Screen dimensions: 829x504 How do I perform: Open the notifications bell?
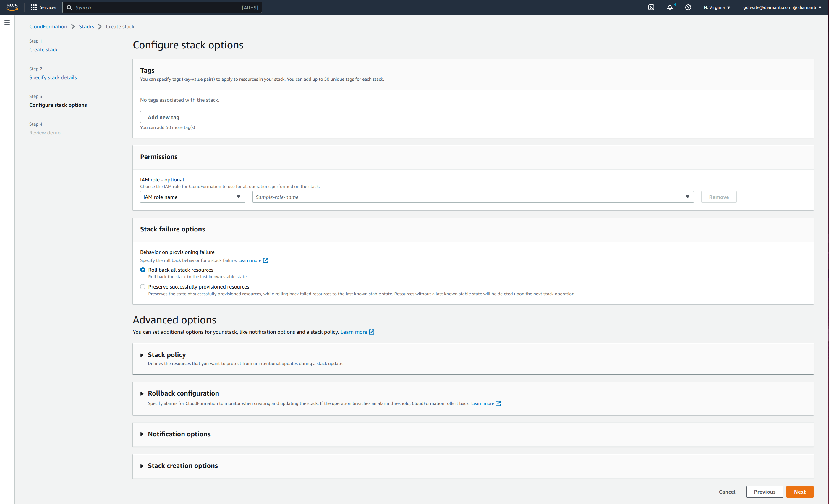click(670, 7)
